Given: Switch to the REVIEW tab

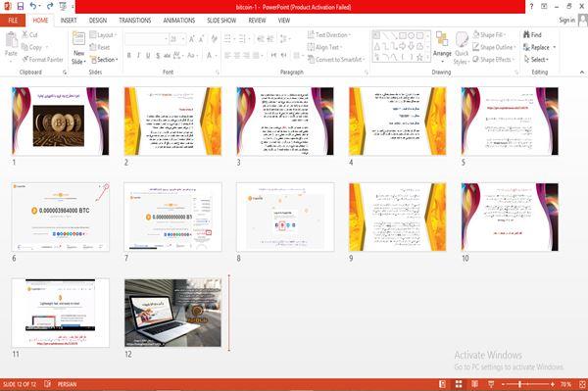Looking at the screenshot, I should coord(257,21).
